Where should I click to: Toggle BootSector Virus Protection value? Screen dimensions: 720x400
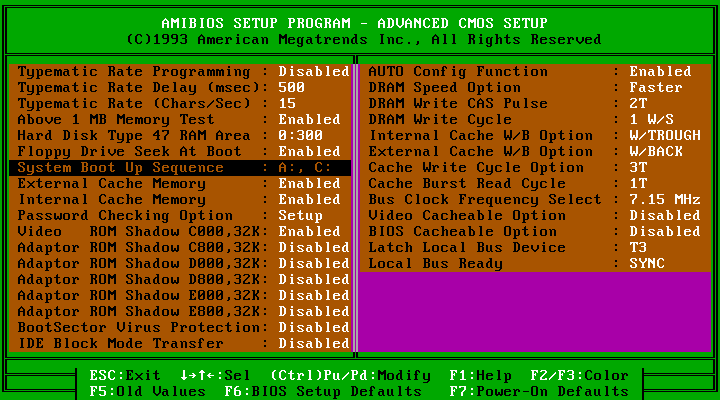point(313,328)
